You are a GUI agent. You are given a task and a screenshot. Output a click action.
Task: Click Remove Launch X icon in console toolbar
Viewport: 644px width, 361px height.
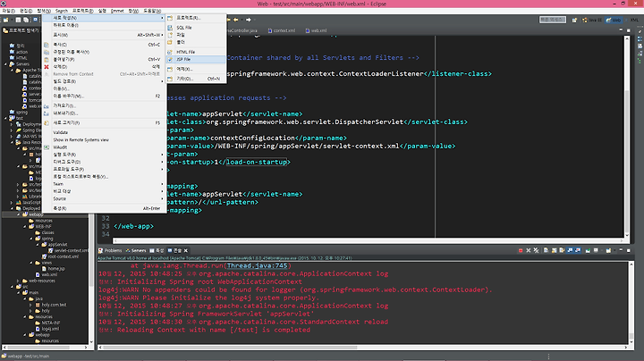click(529, 250)
